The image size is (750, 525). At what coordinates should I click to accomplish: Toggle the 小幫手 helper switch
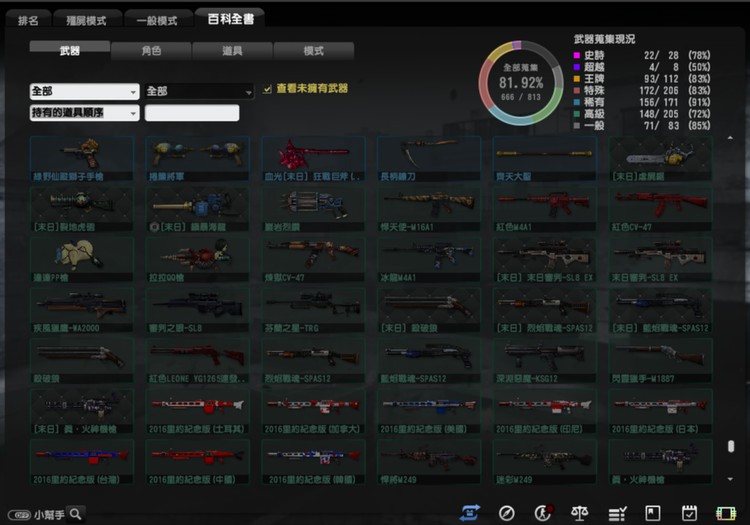pos(19,515)
